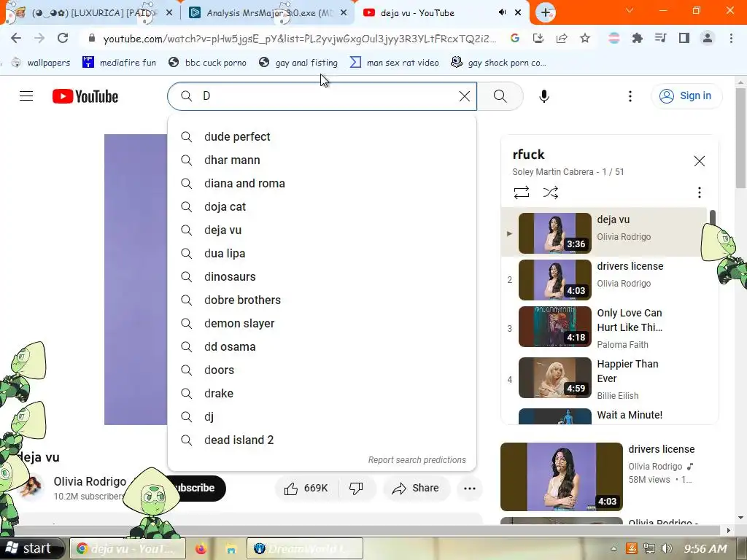Go to YouTube home via logo
The image size is (747, 560).
(85, 96)
